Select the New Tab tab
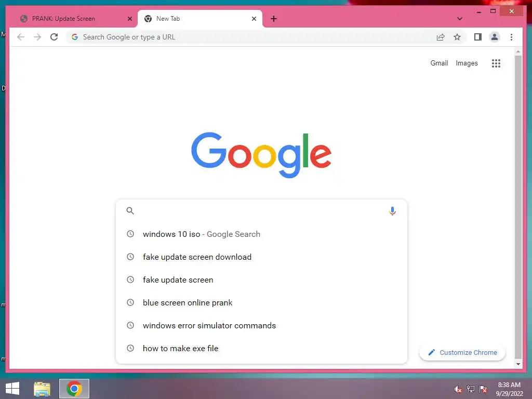This screenshot has width=532, height=399. 200,19
